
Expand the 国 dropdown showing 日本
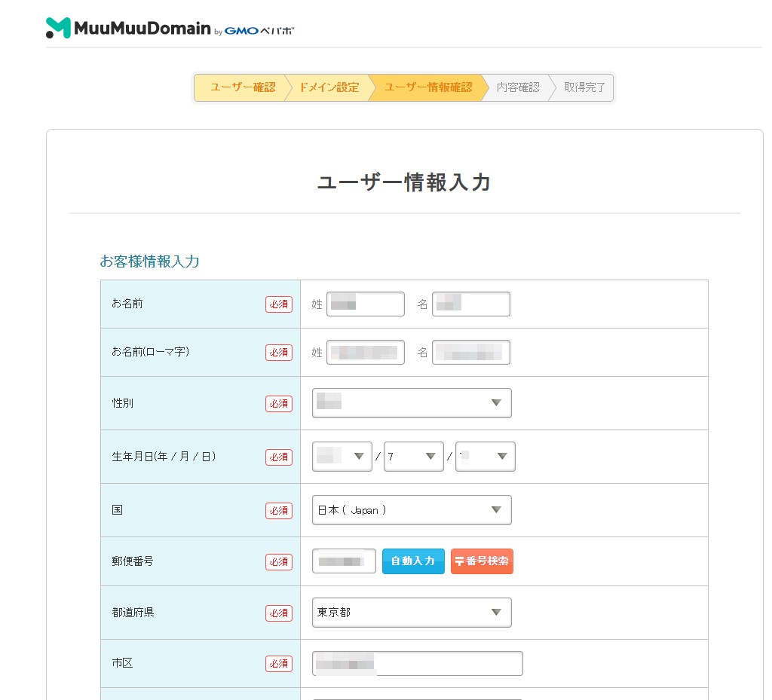[412, 510]
